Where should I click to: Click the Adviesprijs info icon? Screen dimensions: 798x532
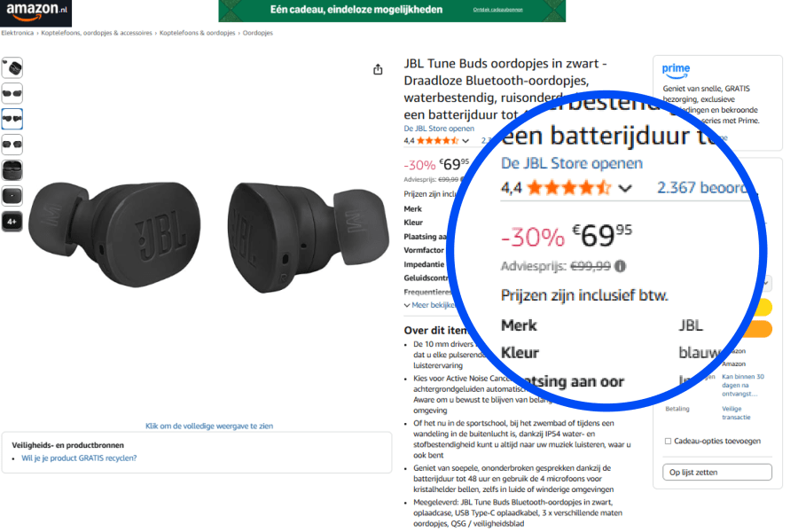pyautogui.click(x=620, y=266)
